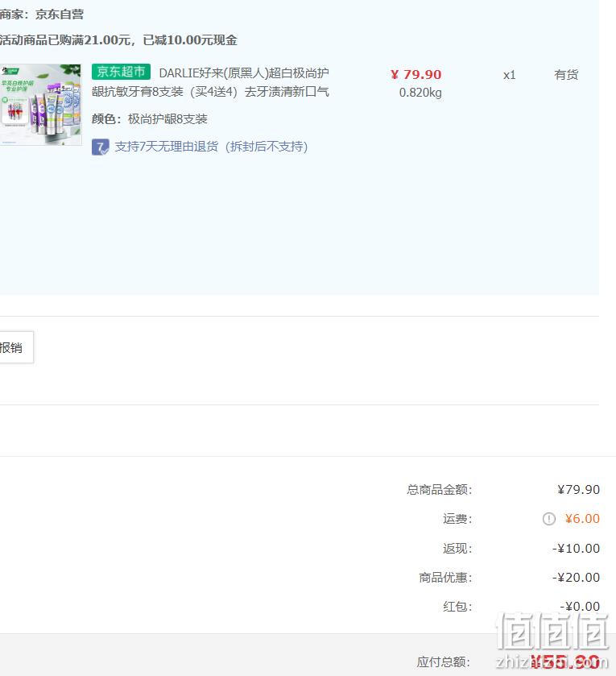Select the 红包 -¥0.00 value
Image resolution: width=616 pixels, height=676 pixels.
[x=580, y=607]
